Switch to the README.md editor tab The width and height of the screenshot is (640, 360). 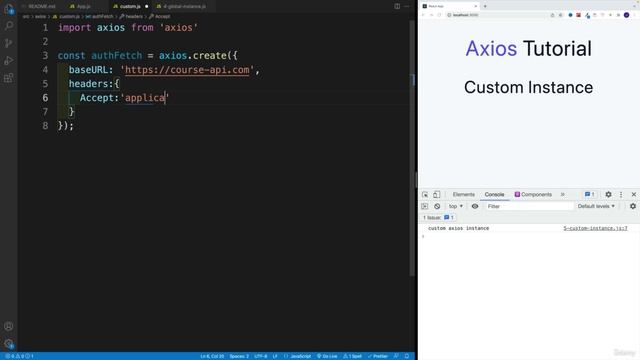(40, 7)
